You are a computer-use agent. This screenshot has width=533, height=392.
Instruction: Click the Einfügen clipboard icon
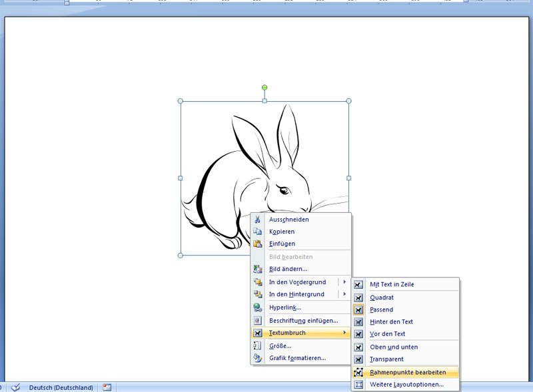click(x=258, y=244)
